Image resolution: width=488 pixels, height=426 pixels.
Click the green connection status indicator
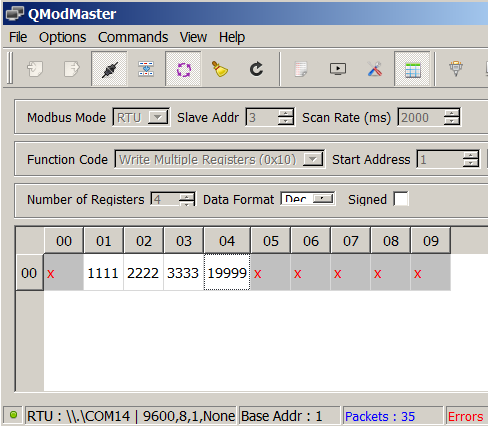tap(13, 415)
